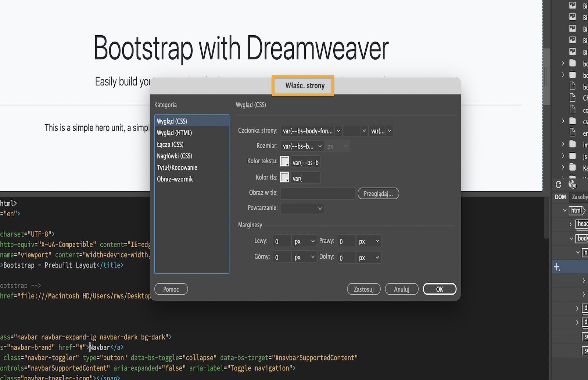
Task: Select the Wygląd (CSS) category
Action: [x=192, y=121]
